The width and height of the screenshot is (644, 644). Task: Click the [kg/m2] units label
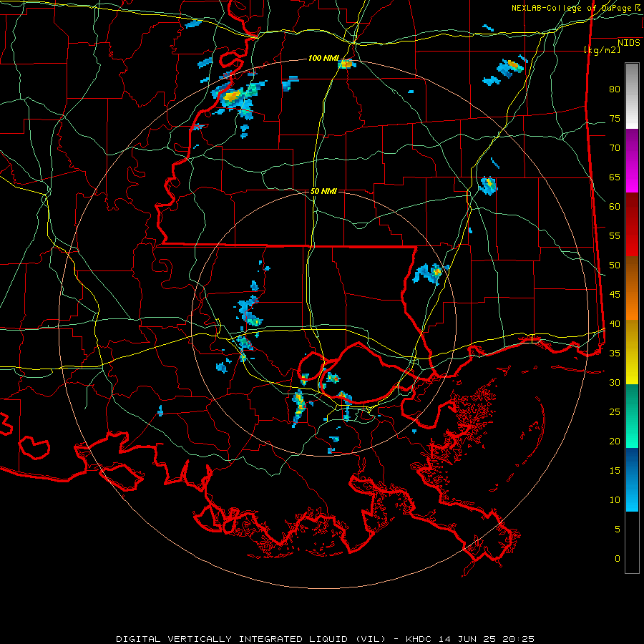602,50
